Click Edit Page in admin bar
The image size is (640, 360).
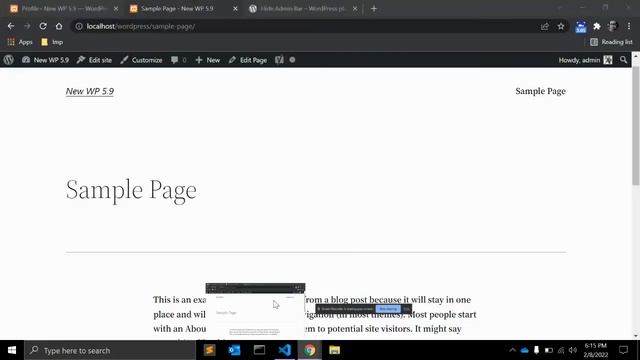coord(248,60)
